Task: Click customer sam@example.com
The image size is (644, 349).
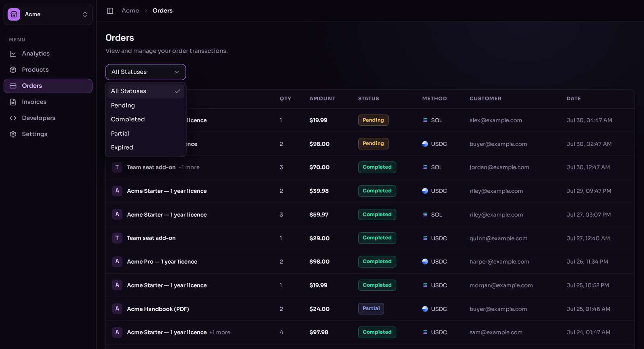Action: coord(496,332)
